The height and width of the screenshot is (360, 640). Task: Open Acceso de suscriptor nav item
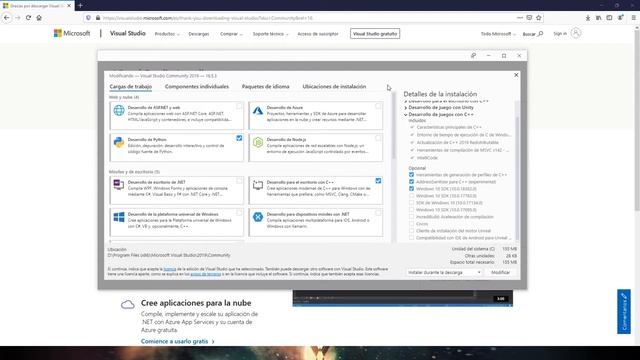coord(318,34)
